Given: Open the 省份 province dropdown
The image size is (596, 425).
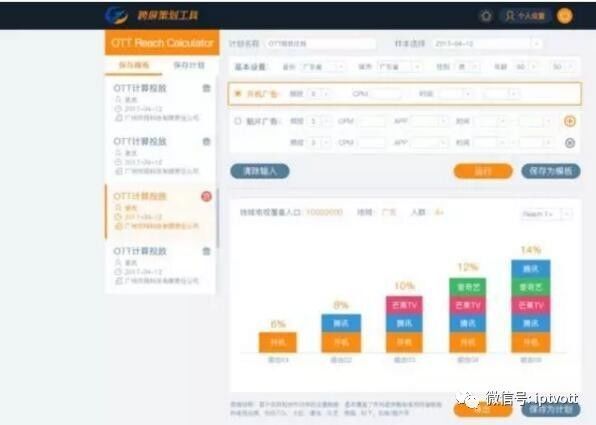Looking at the screenshot, I should tap(323, 67).
